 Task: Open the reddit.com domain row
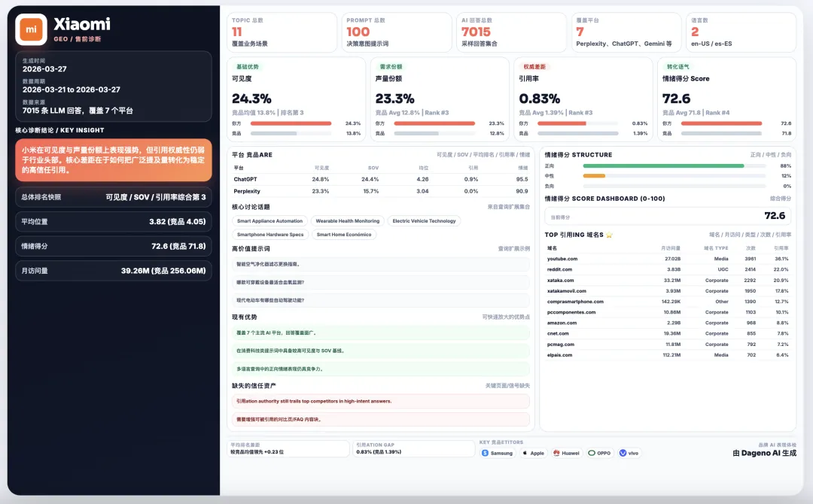coord(668,269)
